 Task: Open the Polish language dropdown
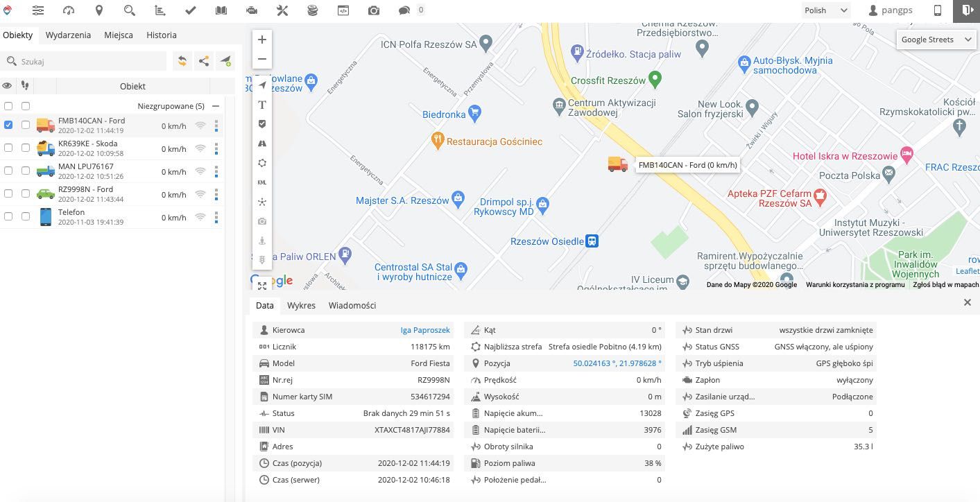[x=825, y=10]
